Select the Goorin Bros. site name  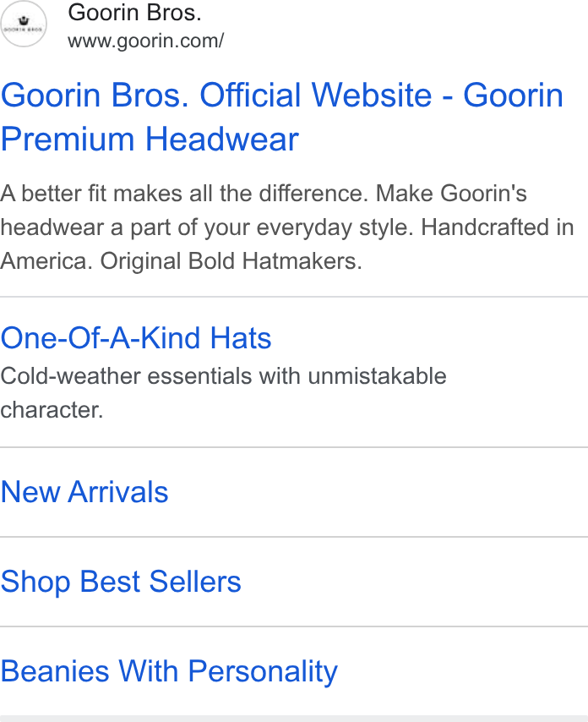click(x=135, y=13)
